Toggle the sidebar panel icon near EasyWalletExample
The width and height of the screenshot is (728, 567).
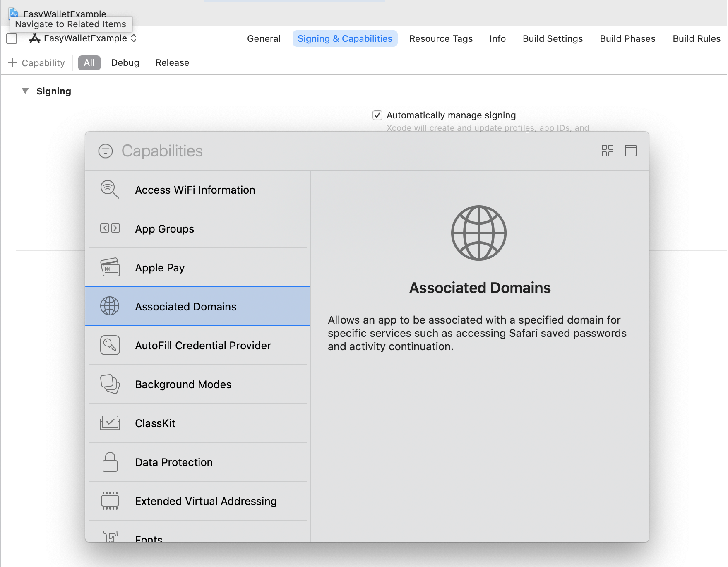pos(12,38)
